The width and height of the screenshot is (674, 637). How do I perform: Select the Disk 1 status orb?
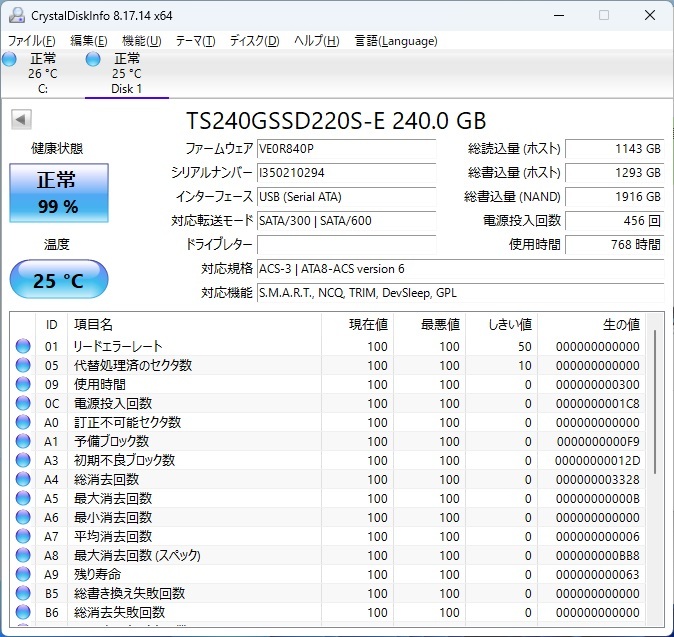point(94,60)
